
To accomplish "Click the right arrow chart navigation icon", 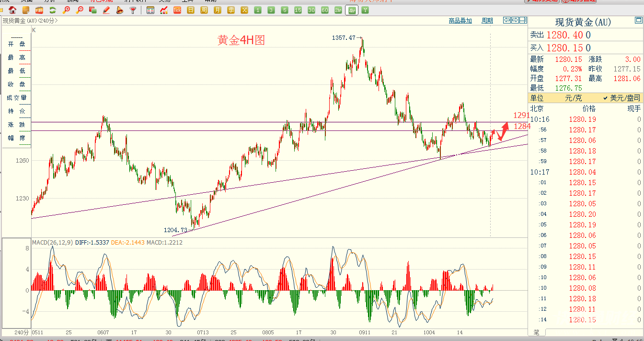I will [515, 20].
